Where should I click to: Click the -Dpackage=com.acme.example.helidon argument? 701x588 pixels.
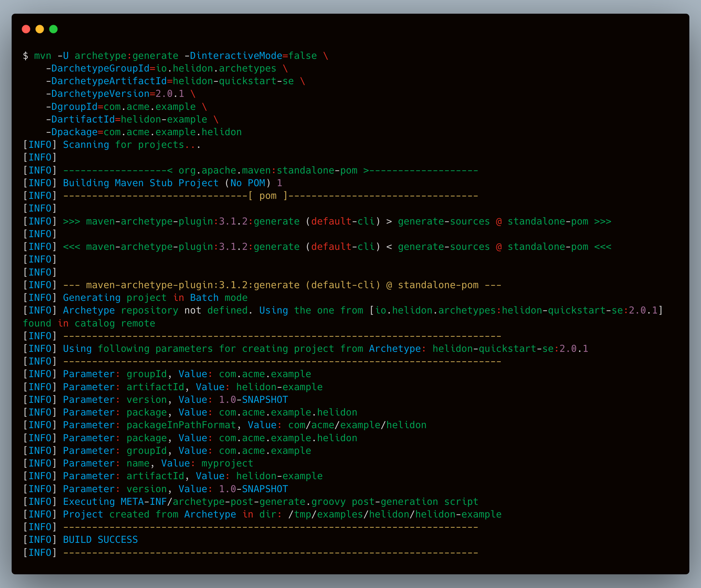[144, 132]
